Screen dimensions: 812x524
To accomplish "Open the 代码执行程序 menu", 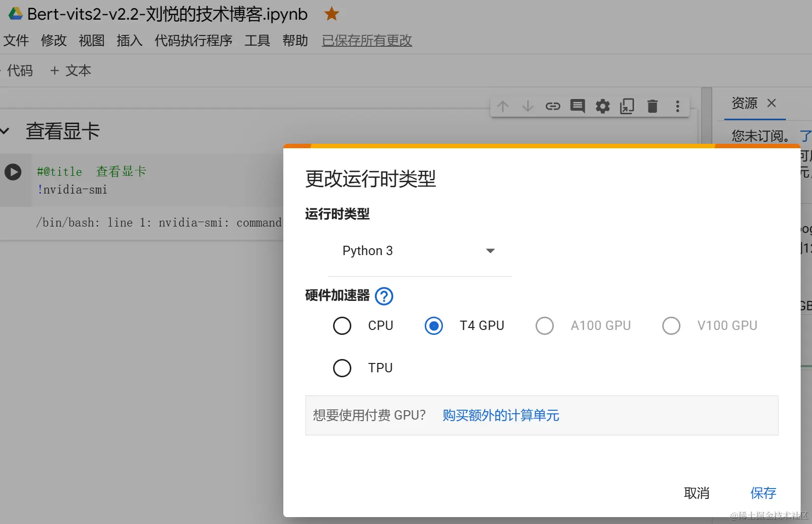I will [194, 40].
